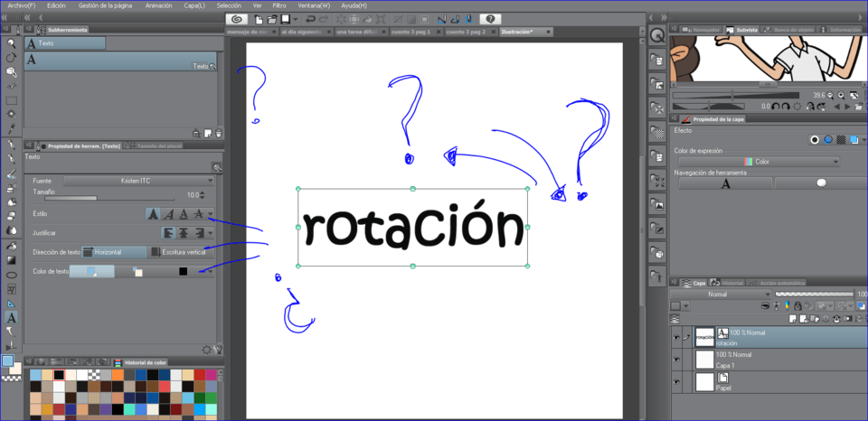Hide the rotación text layer
Viewport: 868px width, 421px height.
coord(676,338)
